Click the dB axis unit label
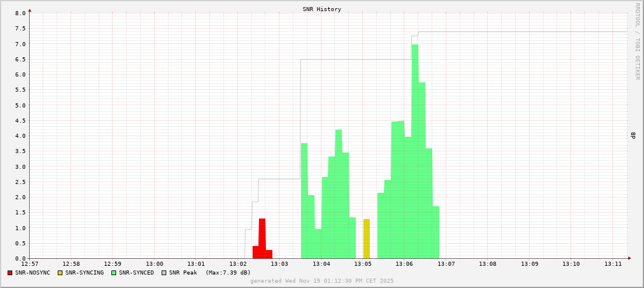 click(x=633, y=136)
